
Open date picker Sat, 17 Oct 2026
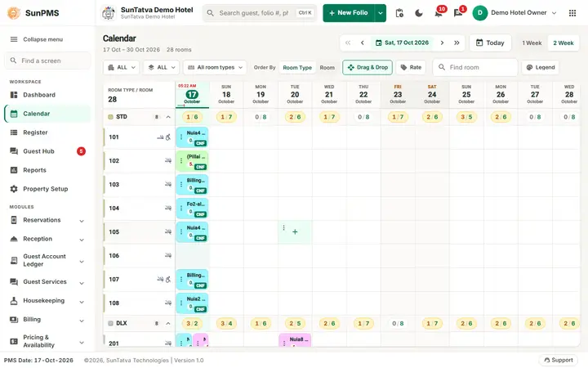pyautogui.click(x=402, y=43)
